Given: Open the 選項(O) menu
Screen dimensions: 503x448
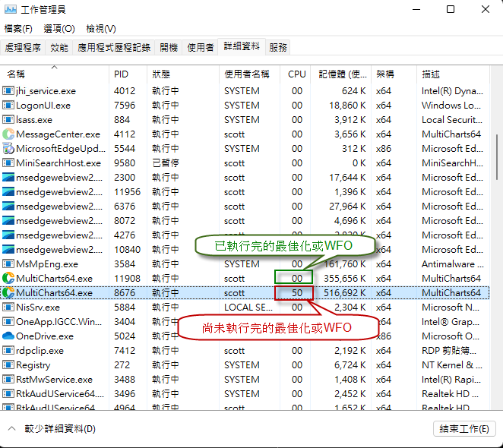Looking at the screenshot, I should 59,29.
